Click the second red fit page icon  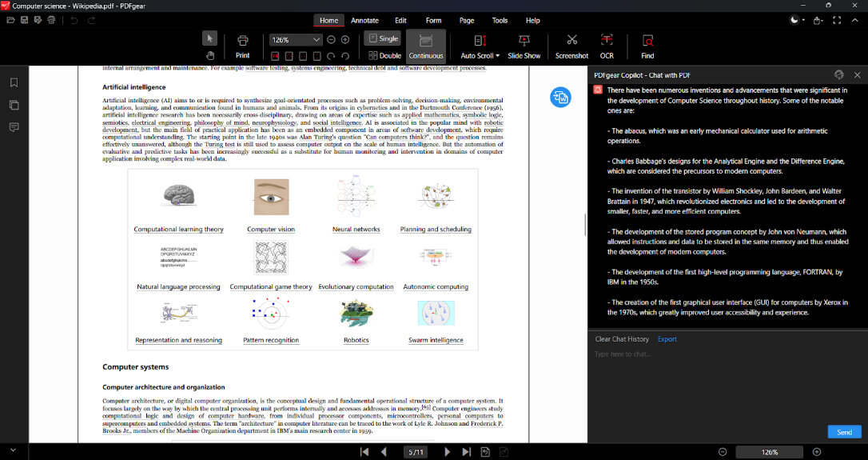289,56
